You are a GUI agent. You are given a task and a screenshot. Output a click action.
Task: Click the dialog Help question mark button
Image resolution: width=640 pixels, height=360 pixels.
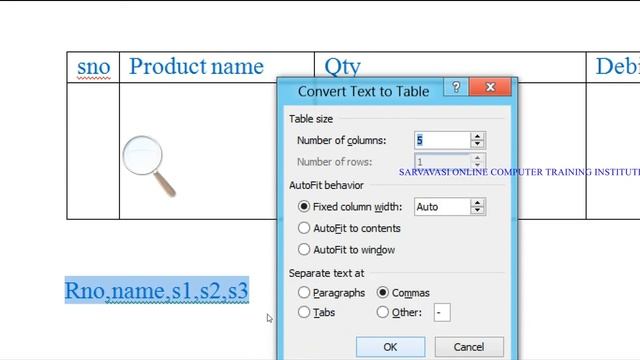pyautogui.click(x=456, y=87)
